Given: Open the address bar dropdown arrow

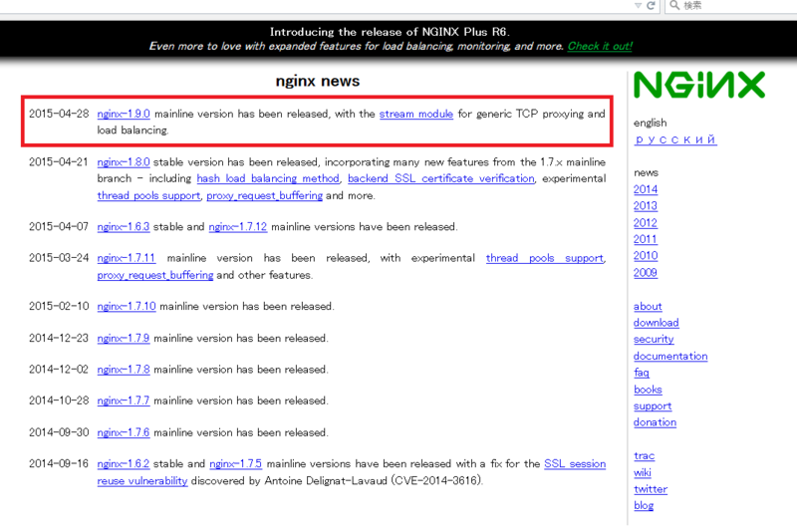Looking at the screenshot, I should [638, 6].
